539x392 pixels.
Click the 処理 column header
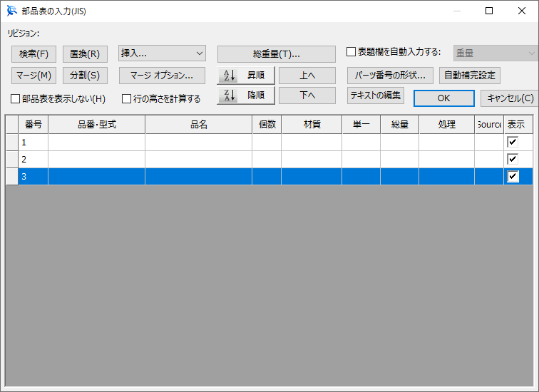(446, 124)
